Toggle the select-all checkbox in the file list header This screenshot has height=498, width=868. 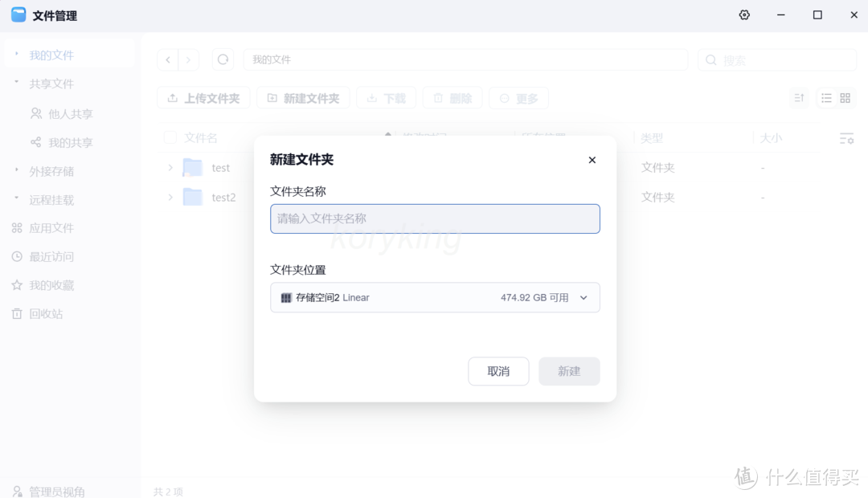pos(170,137)
